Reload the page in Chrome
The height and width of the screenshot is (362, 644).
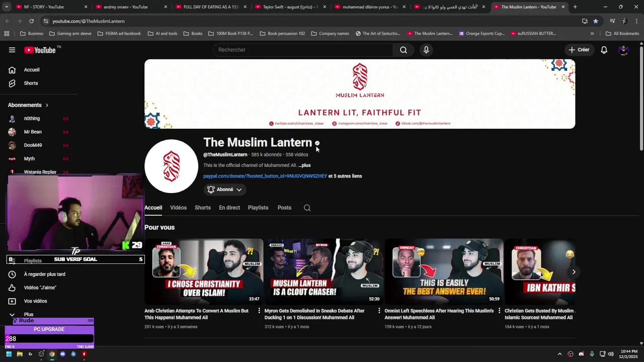[31, 21]
